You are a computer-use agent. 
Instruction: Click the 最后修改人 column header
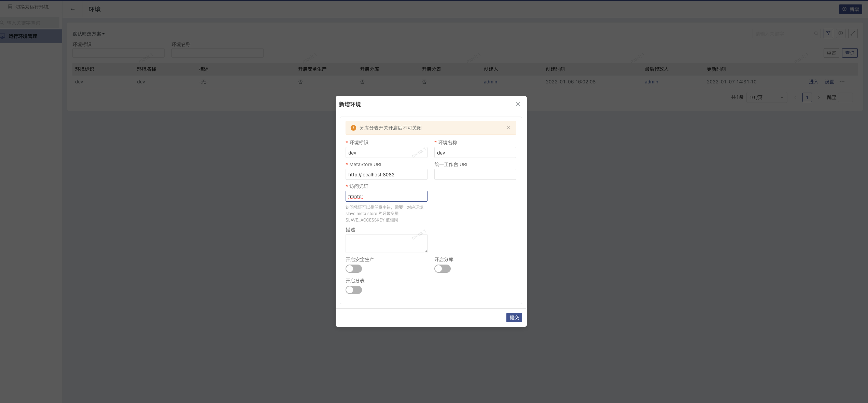pos(656,69)
